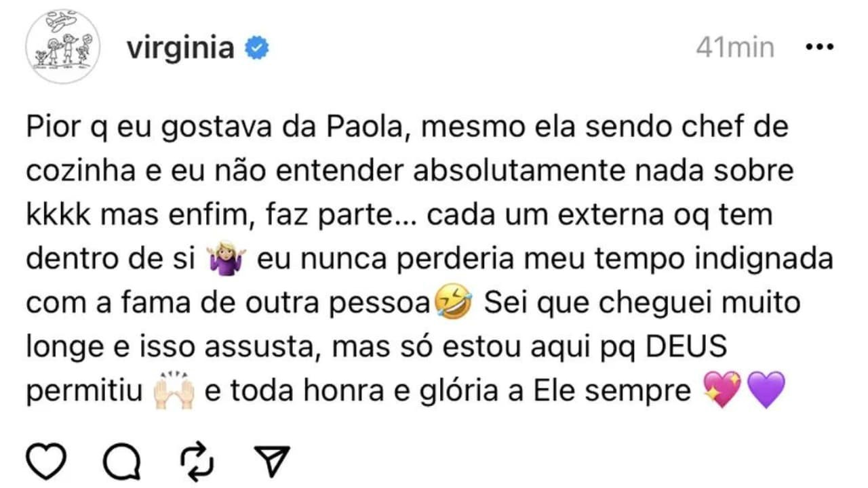Viewport: 868px width, 488px height.
Task: Open comments with the speech bubble icon
Action: 123,461
